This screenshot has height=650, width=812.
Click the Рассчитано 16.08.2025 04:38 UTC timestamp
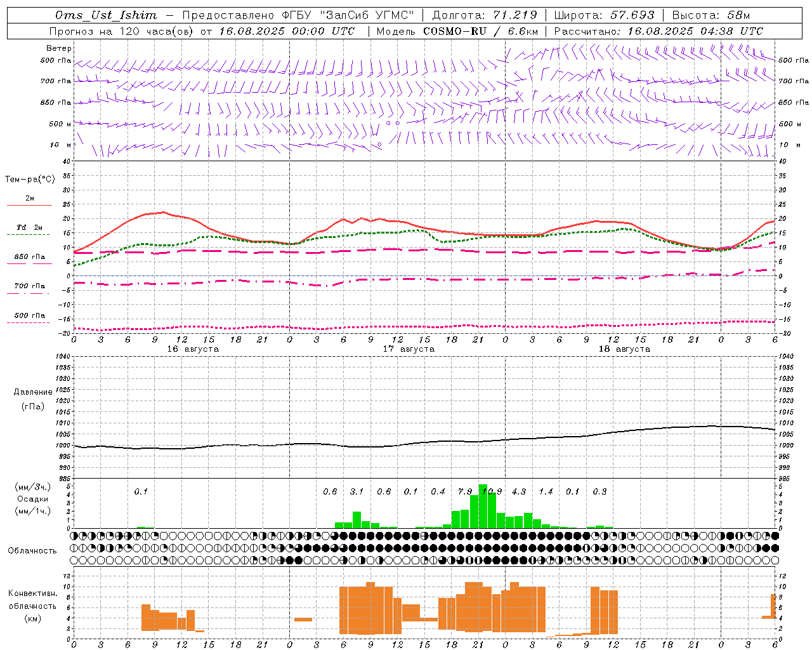click(x=658, y=31)
